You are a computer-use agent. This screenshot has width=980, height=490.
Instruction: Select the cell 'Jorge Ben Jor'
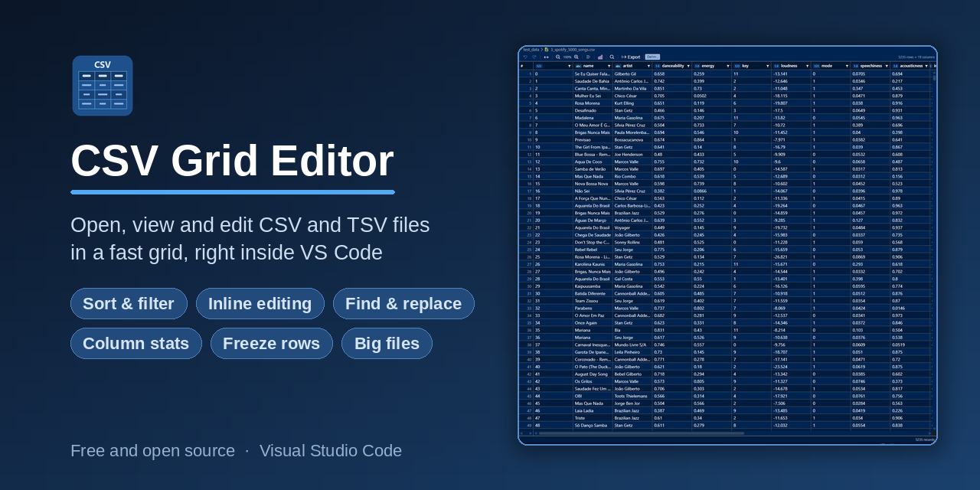tap(633, 403)
